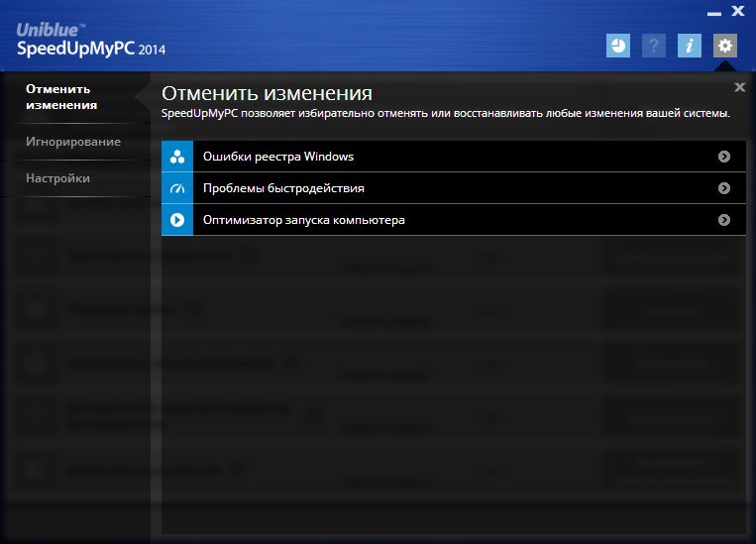Click the speedometer performance icon
The width and height of the screenshot is (756, 544).
pyautogui.click(x=177, y=188)
